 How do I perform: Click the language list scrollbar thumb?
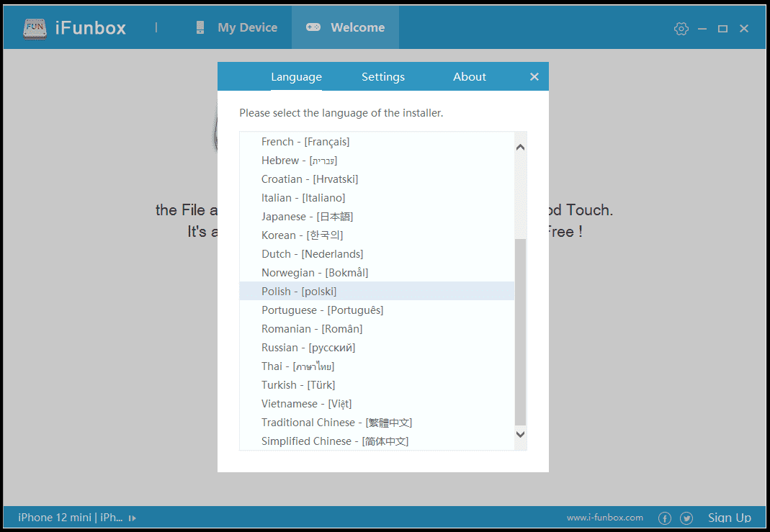click(521, 333)
